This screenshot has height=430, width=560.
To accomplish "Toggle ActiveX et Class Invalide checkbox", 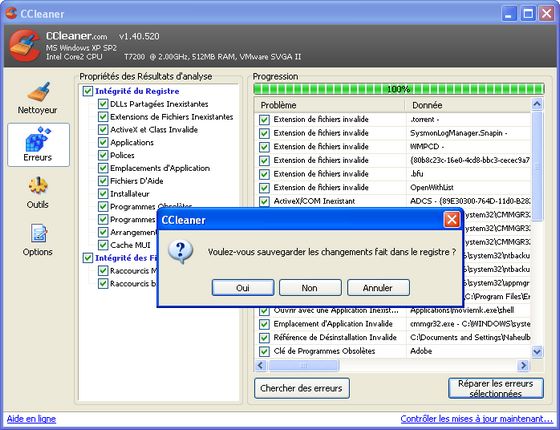I will 103,130.
